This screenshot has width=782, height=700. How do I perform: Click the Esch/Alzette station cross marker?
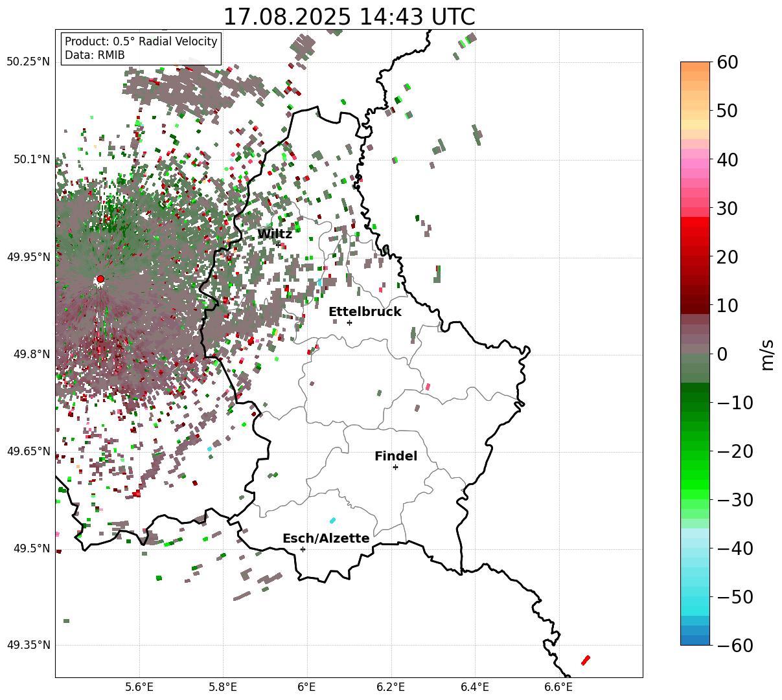pos(303,549)
